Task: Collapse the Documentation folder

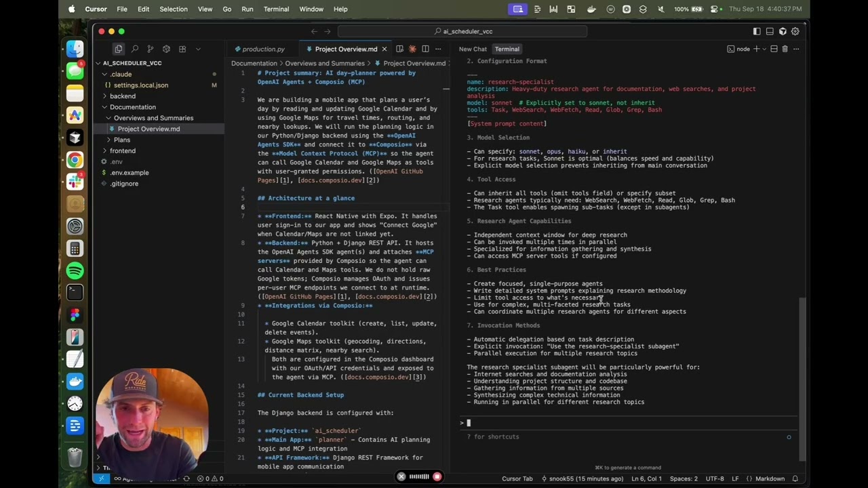Action: point(133,106)
